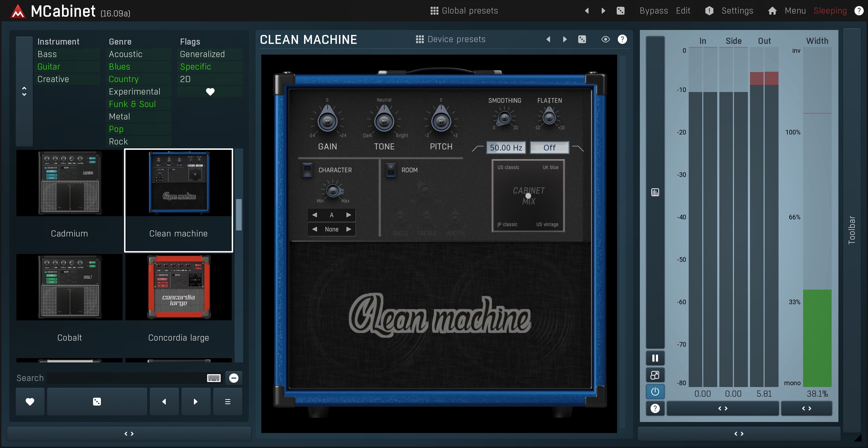Click the random global preset dice icon

(620, 11)
